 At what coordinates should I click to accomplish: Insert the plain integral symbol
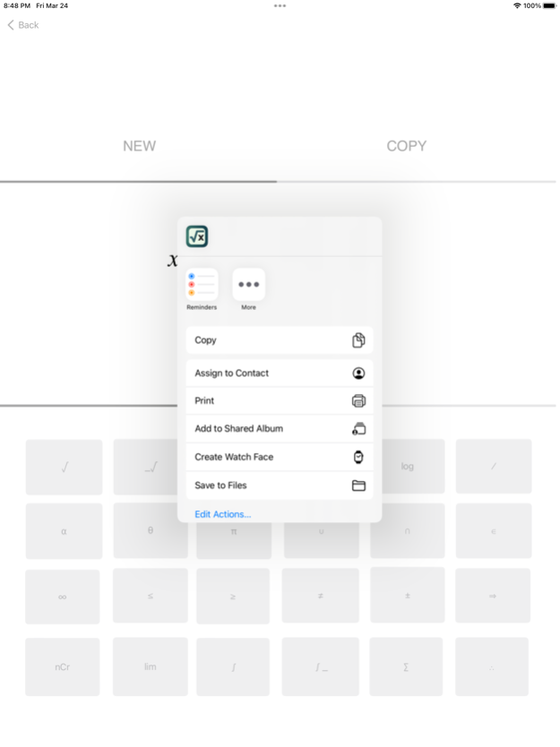coord(233,667)
